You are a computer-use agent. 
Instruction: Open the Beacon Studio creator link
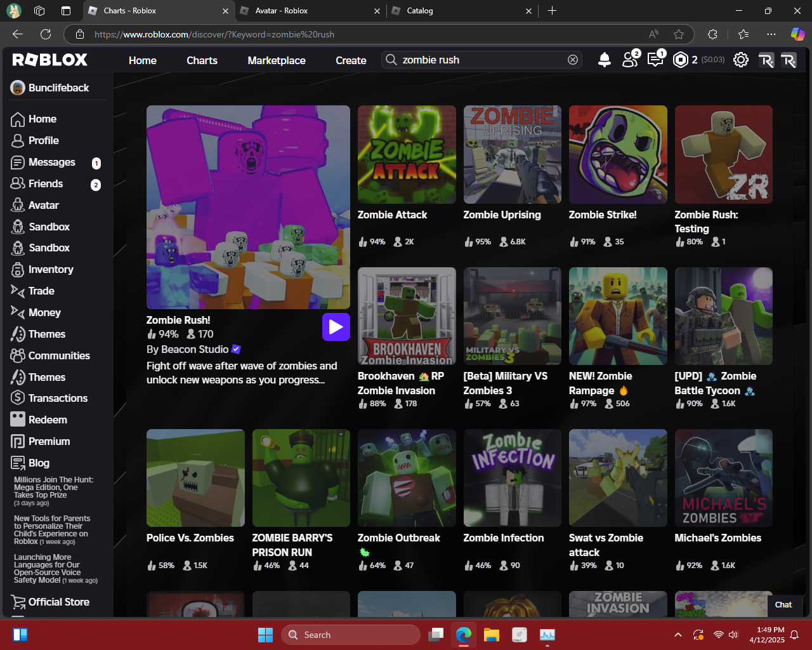[x=195, y=349]
